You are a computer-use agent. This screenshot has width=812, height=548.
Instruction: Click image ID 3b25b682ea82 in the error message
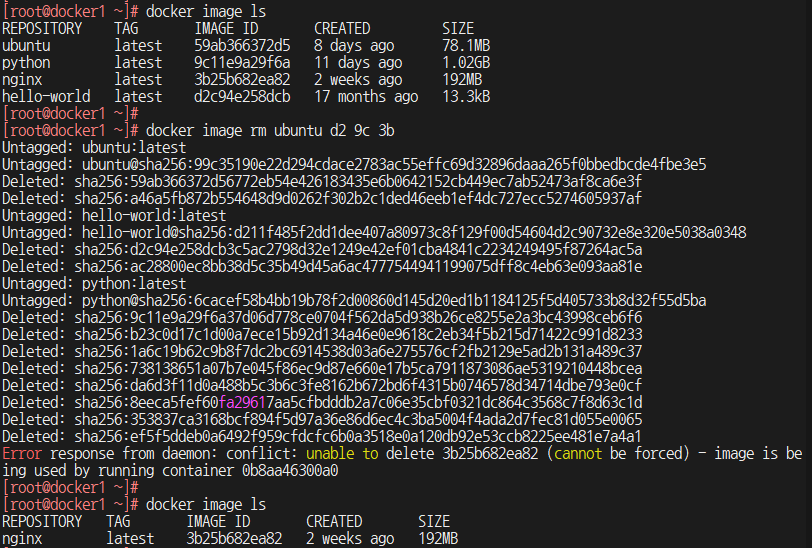pyautogui.click(x=490, y=454)
